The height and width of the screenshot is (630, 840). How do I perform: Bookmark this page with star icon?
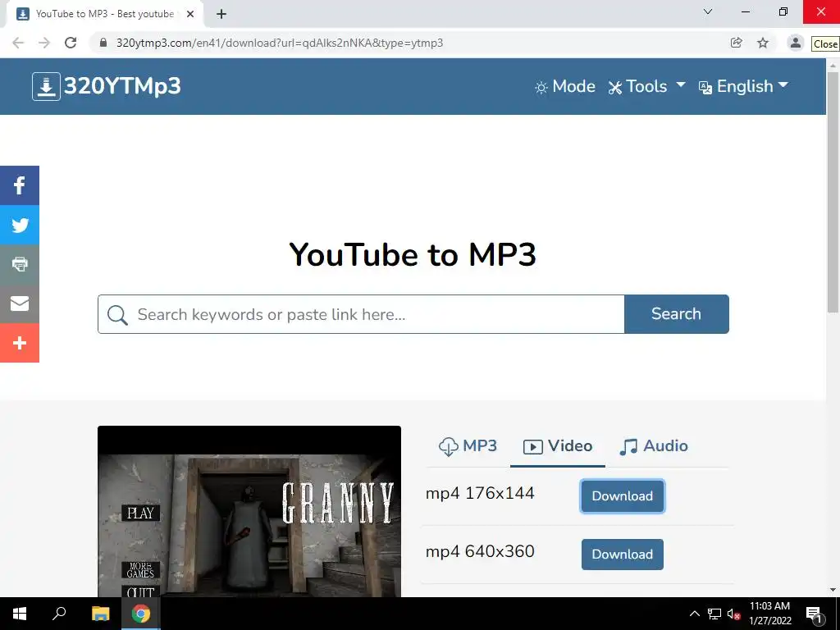pos(763,43)
